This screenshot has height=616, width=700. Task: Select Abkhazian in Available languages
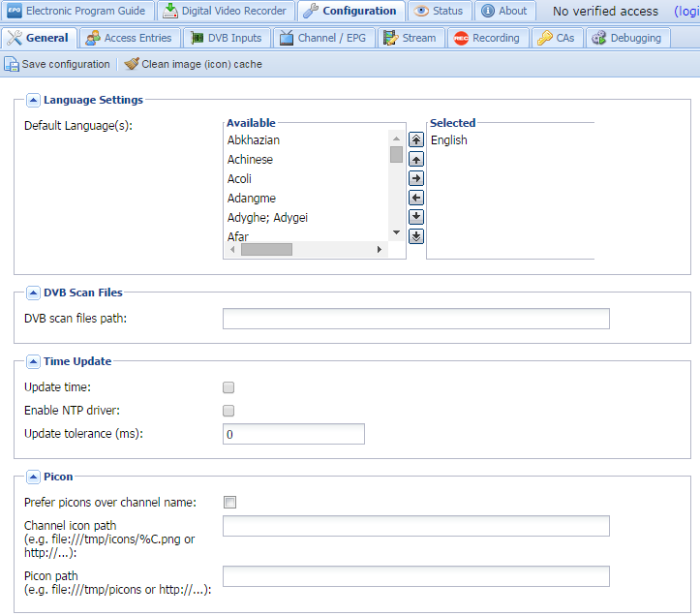click(306, 140)
